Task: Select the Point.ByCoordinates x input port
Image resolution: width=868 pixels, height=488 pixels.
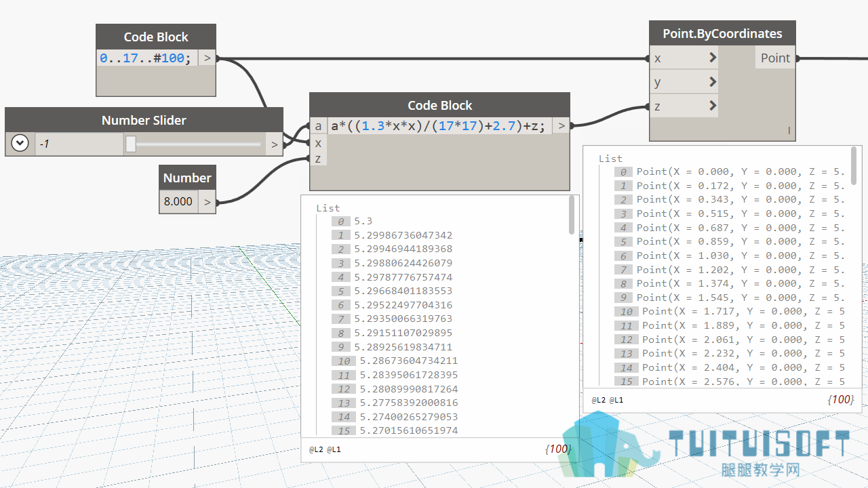Action: [684, 58]
